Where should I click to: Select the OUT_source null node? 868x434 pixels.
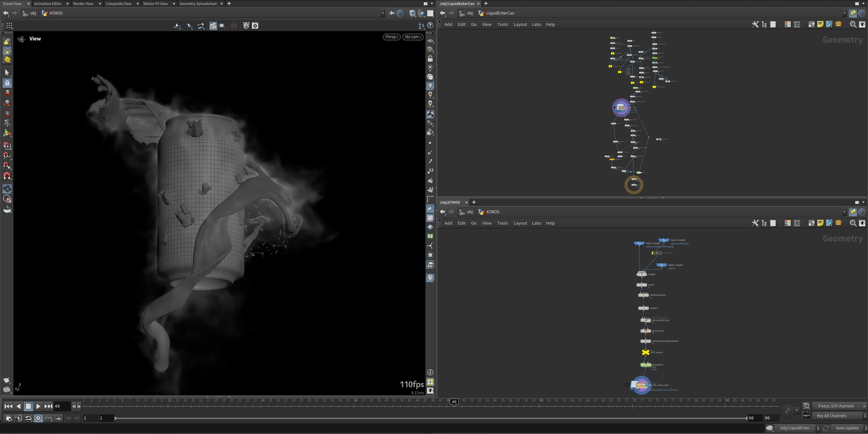(x=645, y=352)
